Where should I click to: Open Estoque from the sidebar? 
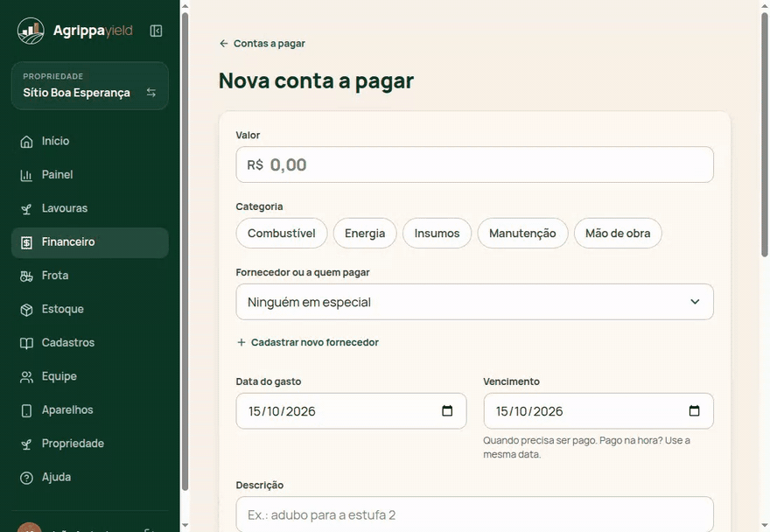[90, 309]
